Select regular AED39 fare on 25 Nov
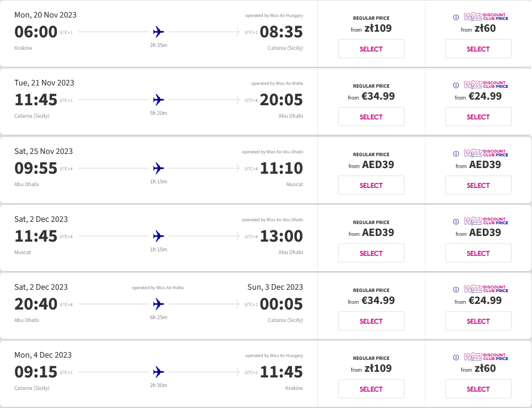This screenshot has height=408, width=532. [x=371, y=186]
